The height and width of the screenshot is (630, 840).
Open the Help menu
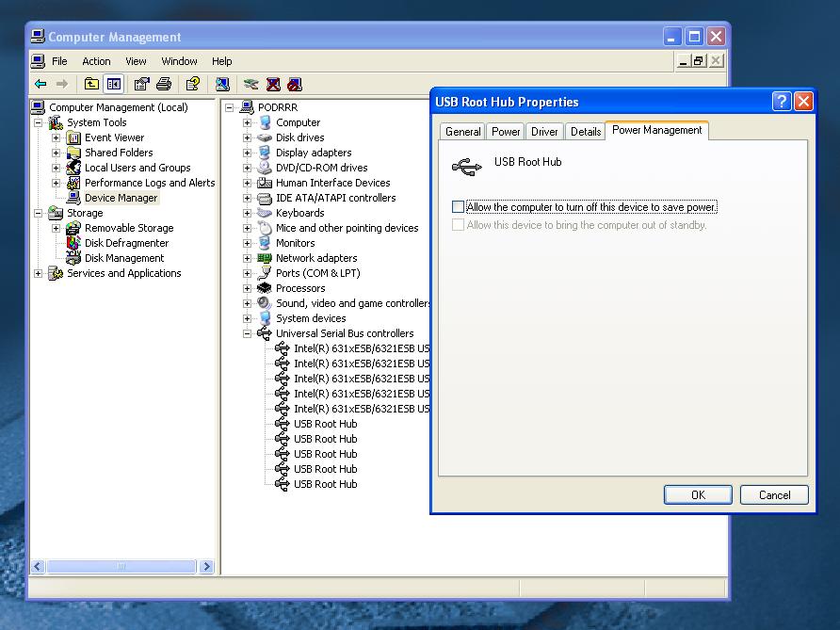[222, 61]
